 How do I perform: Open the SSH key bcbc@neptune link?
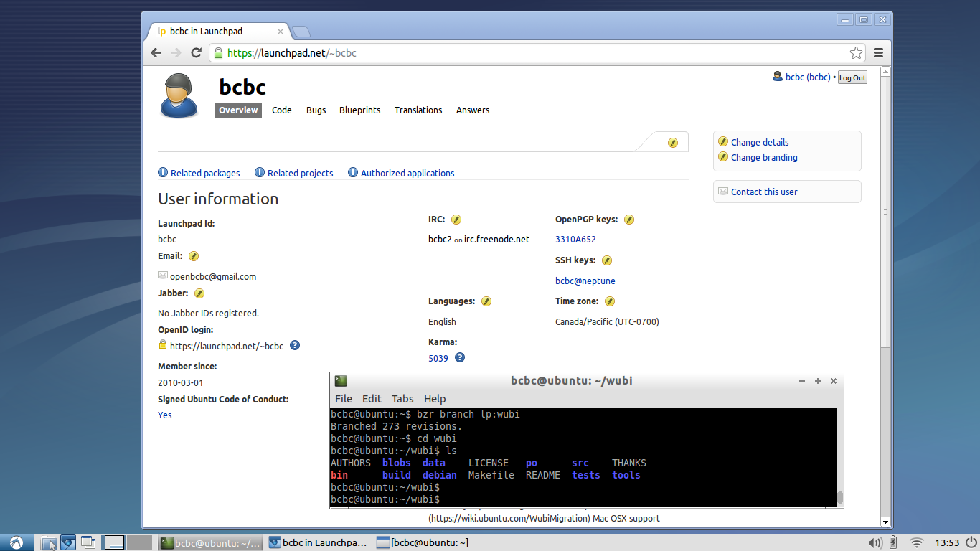585,281
